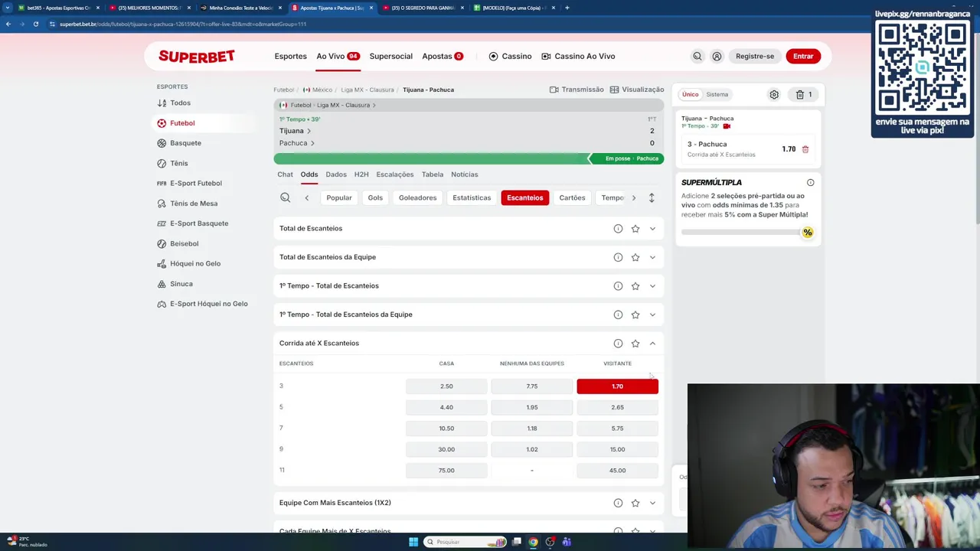Favorite Total de Escanteios market
The width and height of the screenshot is (980, 551).
635,229
